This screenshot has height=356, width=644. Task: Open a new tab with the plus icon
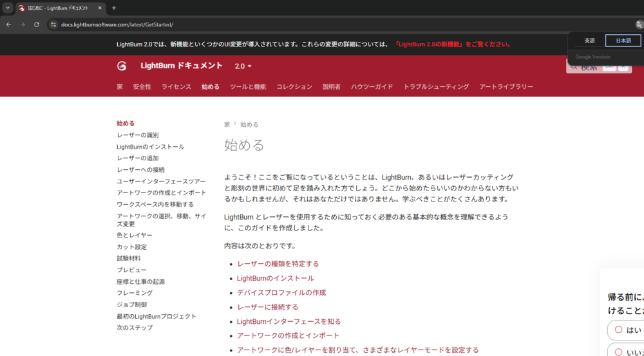114,8
